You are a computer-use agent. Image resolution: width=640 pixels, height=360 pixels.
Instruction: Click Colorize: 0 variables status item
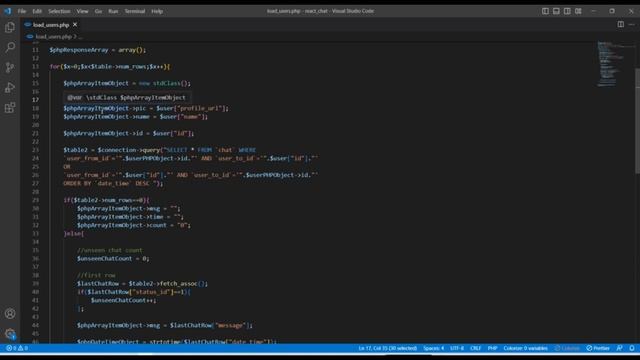point(525,348)
